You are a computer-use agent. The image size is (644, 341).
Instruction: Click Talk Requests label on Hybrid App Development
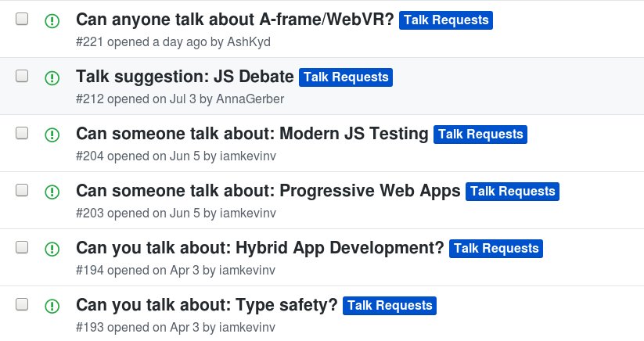pos(496,248)
